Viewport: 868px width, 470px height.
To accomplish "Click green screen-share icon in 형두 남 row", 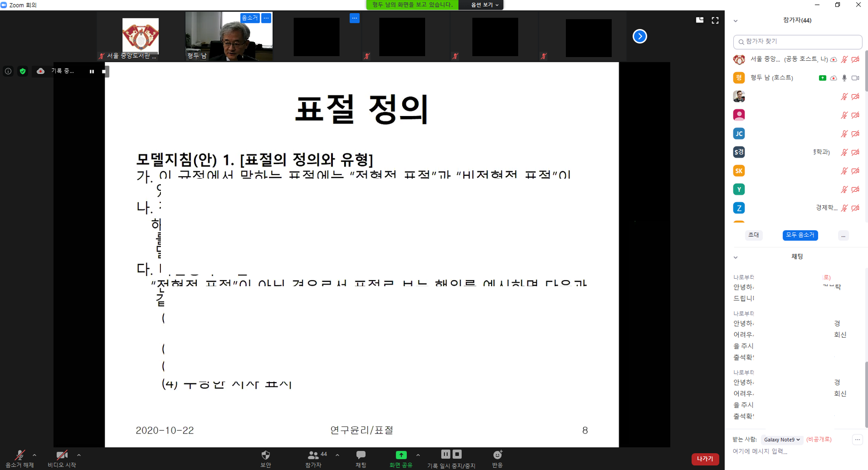I will click(x=823, y=78).
